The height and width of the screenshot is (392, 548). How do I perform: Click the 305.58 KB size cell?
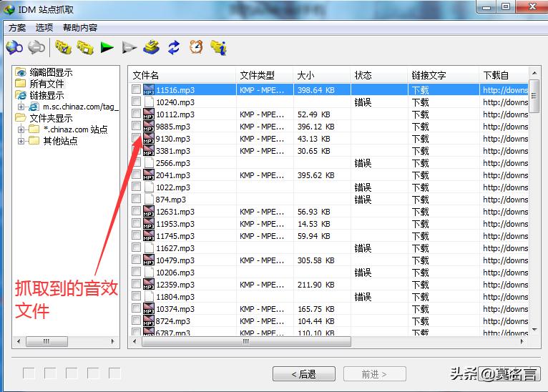(316, 260)
